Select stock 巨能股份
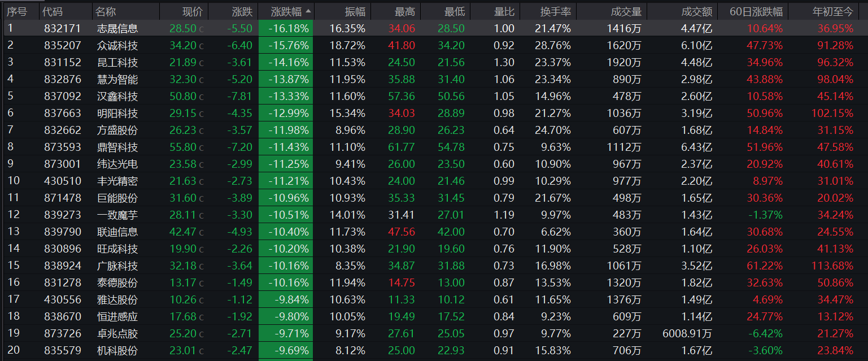 [117, 198]
